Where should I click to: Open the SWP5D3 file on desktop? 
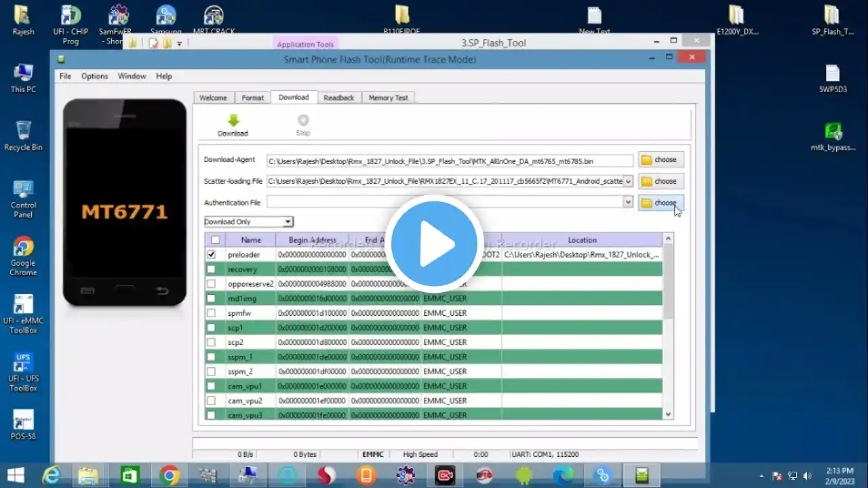[833, 78]
